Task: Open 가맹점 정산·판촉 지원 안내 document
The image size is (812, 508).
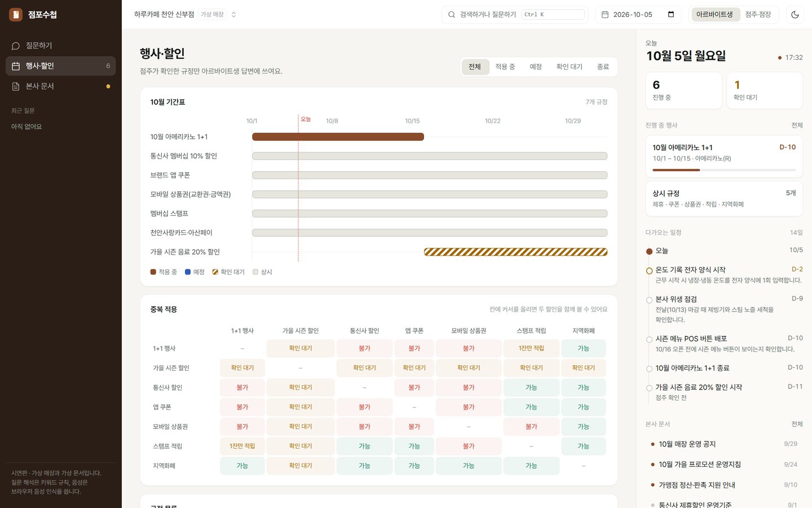Action: click(x=724, y=485)
